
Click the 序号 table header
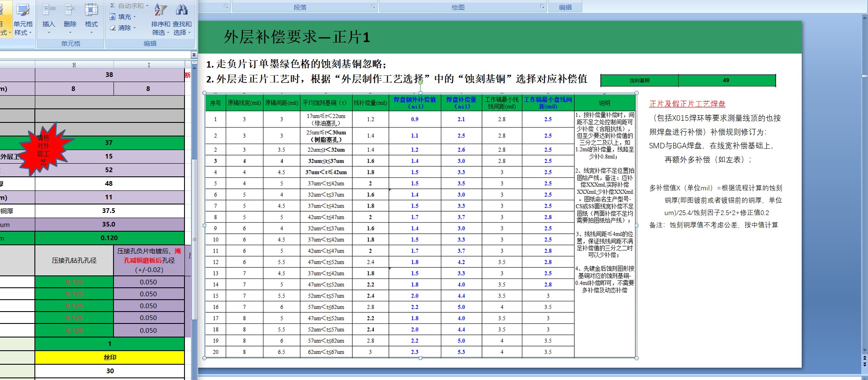point(216,103)
